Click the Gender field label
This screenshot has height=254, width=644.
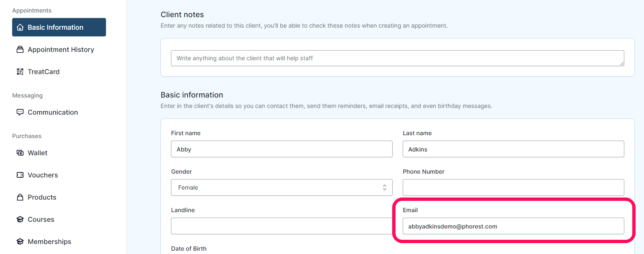(x=181, y=172)
